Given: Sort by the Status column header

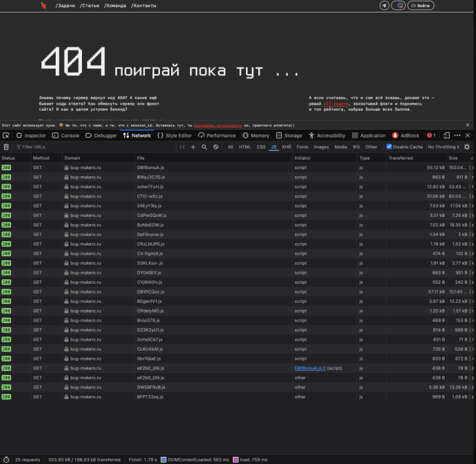Looking at the screenshot, I should tap(15, 158).
